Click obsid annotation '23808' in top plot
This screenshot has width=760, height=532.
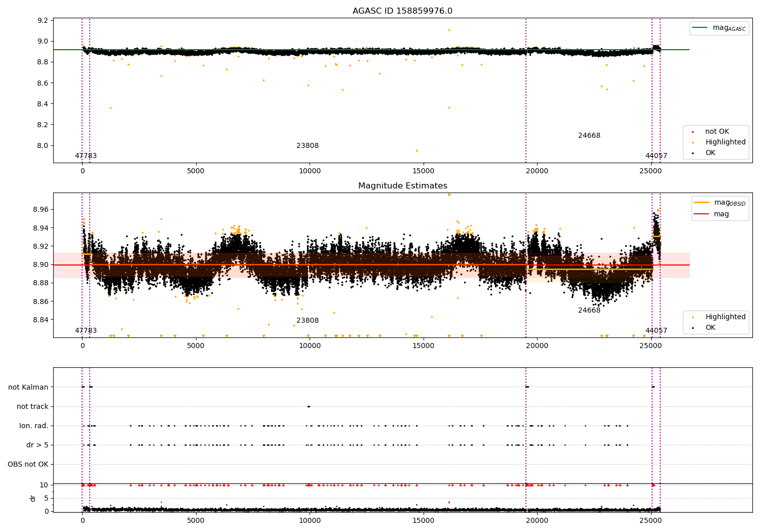(x=308, y=146)
